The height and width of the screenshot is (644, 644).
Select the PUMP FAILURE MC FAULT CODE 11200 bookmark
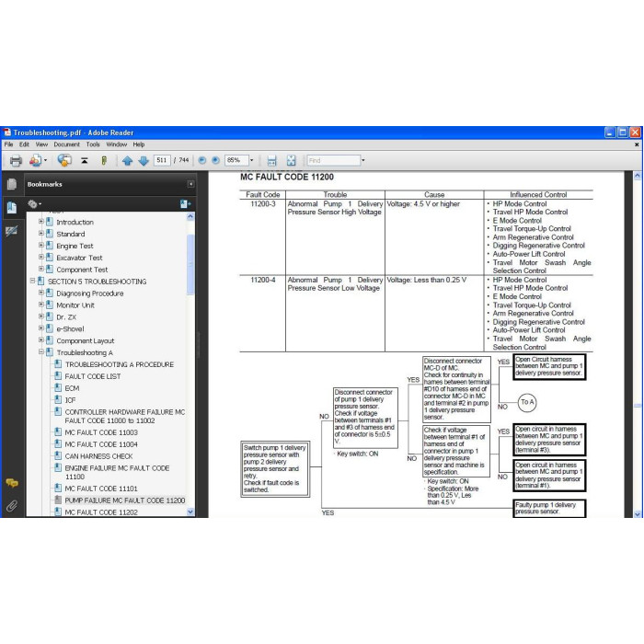point(125,500)
